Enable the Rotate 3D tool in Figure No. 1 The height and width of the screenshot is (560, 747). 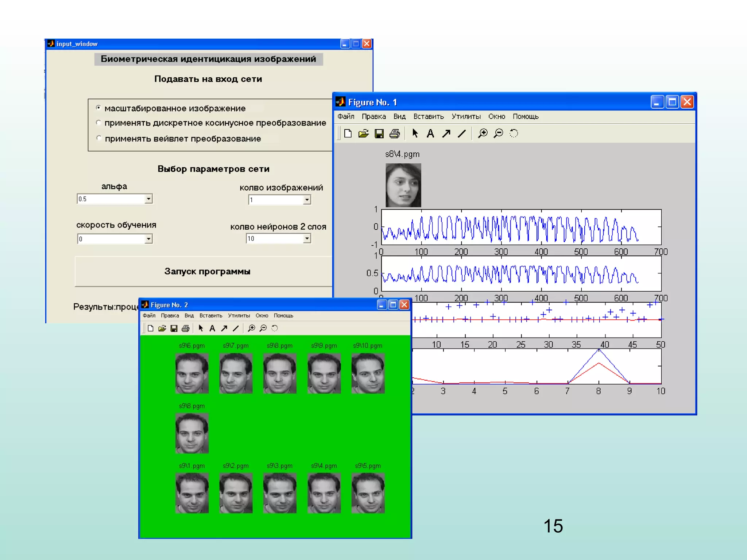[x=514, y=133]
